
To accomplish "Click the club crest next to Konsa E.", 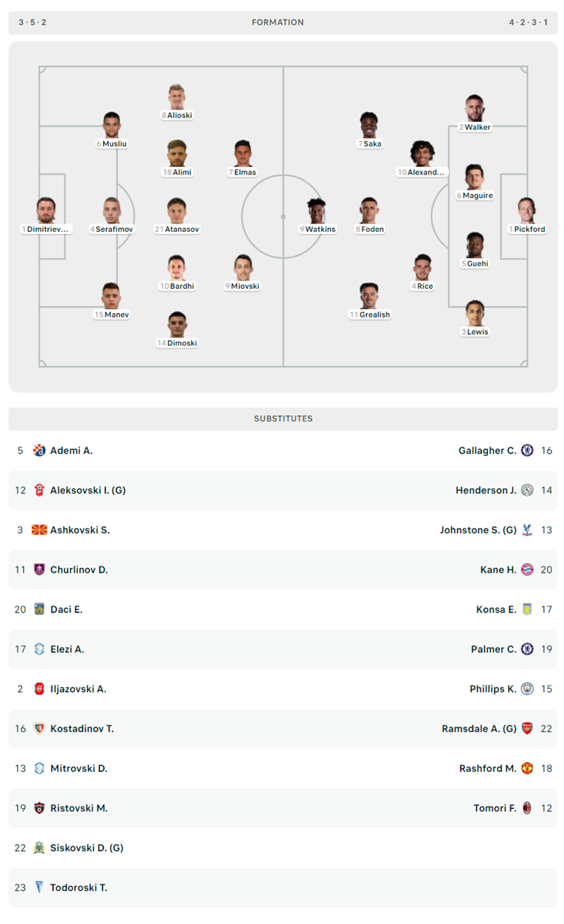I will click(527, 609).
